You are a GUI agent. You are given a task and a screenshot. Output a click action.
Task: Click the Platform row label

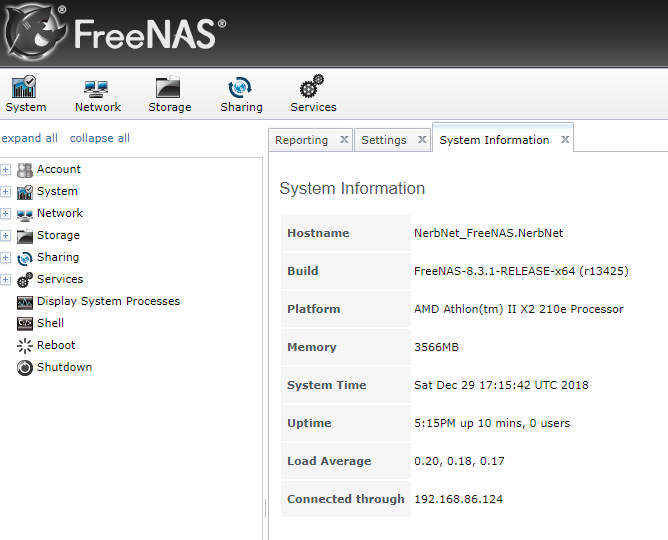(x=314, y=309)
